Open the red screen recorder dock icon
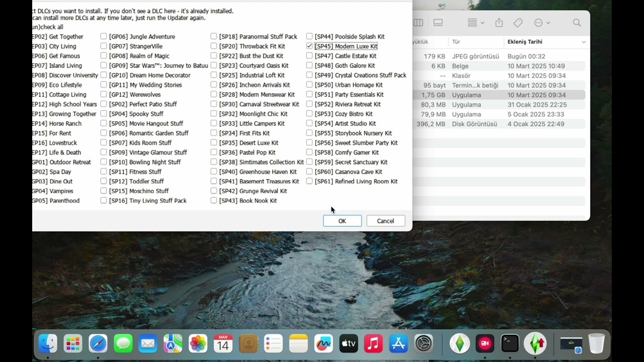 pos(485,344)
